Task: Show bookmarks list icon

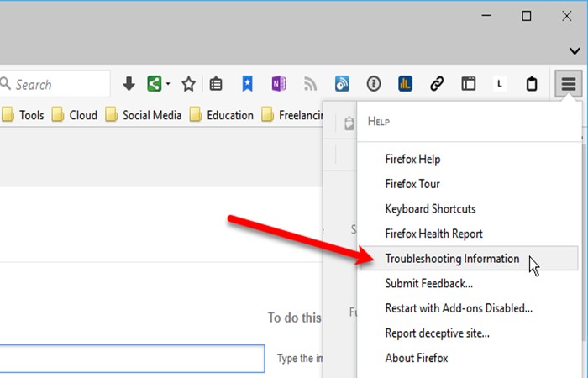Action: 216,84
